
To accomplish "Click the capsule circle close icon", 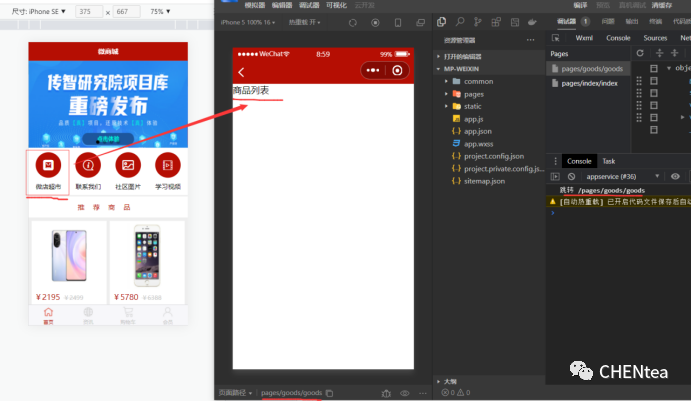I will click(398, 70).
